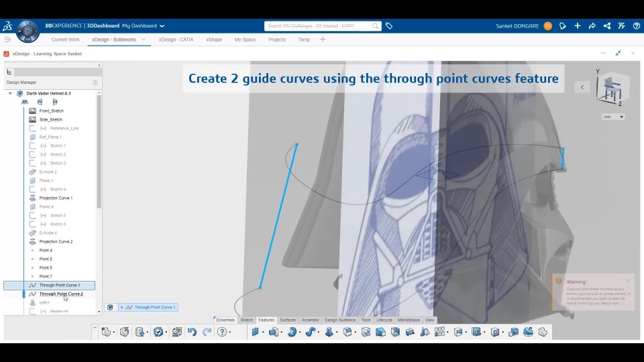The image size is (644, 362).
Task: Select the Mirror feature tool
Action: 425,332
